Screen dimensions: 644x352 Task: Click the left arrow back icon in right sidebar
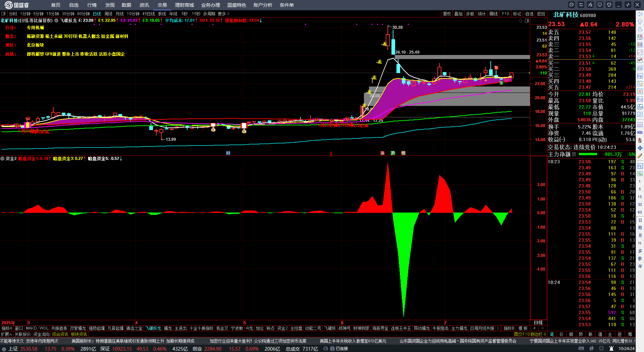(x=640, y=14)
